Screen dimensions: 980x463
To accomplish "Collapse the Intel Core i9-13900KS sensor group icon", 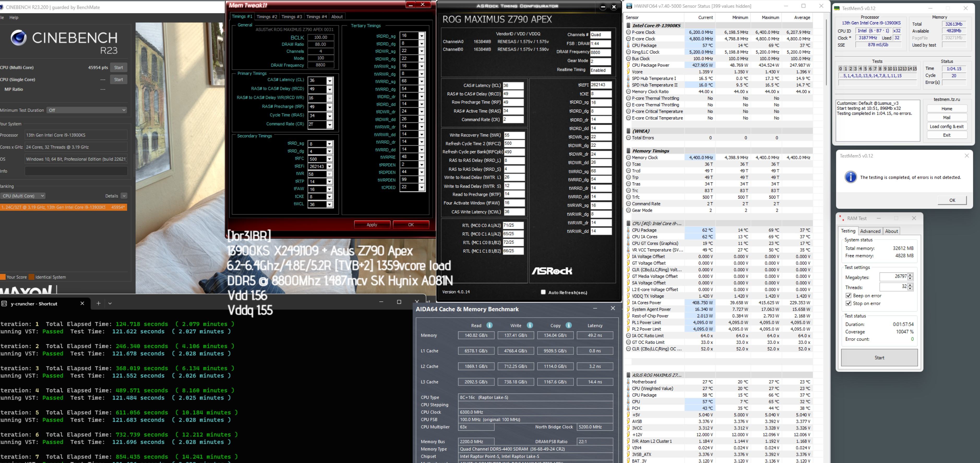I will pos(629,26).
